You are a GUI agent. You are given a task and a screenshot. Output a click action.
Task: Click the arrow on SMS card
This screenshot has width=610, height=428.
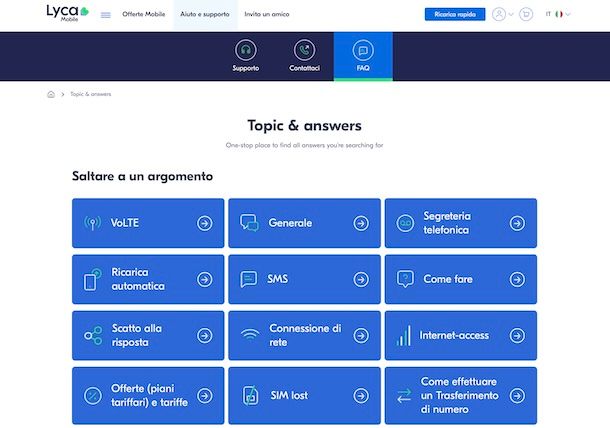pos(361,279)
